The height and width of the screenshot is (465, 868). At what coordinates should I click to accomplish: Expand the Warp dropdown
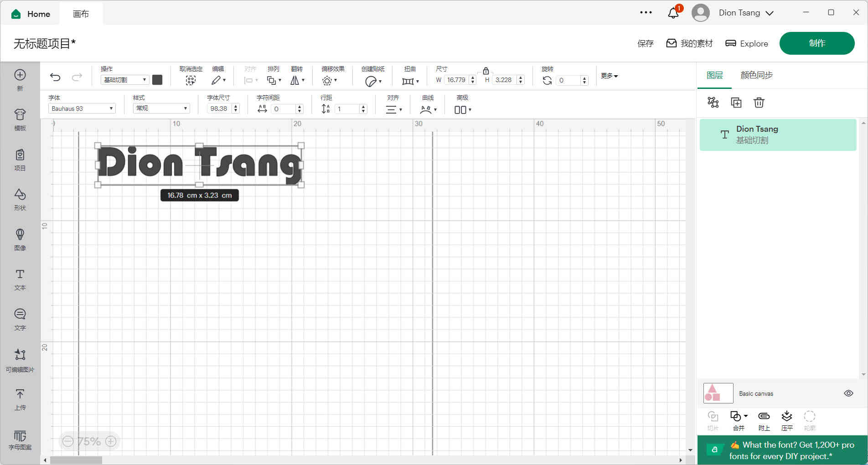click(410, 81)
